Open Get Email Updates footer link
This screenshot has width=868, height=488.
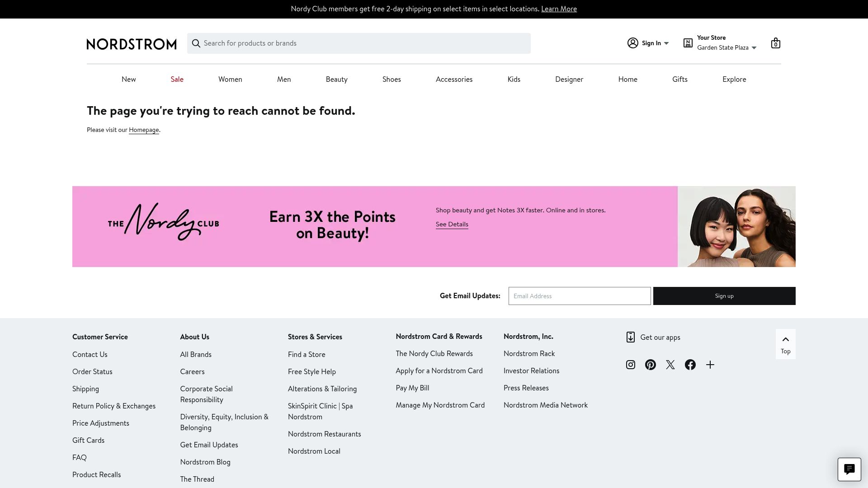(209, 445)
